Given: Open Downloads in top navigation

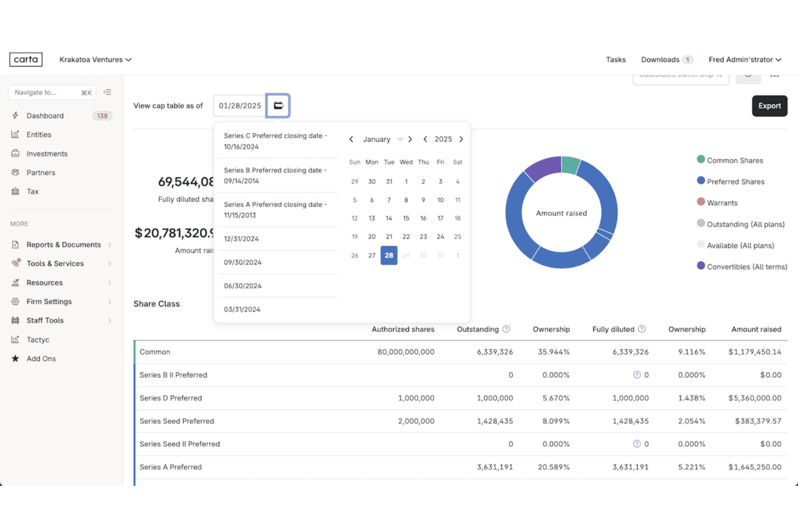Looking at the screenshot, I should tap(667, 59).
